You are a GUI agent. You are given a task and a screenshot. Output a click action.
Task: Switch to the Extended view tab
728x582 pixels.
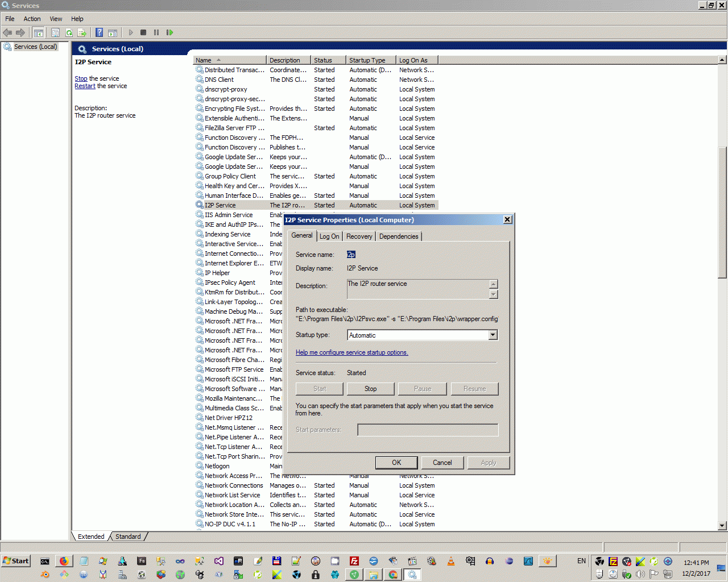[91, 537]
